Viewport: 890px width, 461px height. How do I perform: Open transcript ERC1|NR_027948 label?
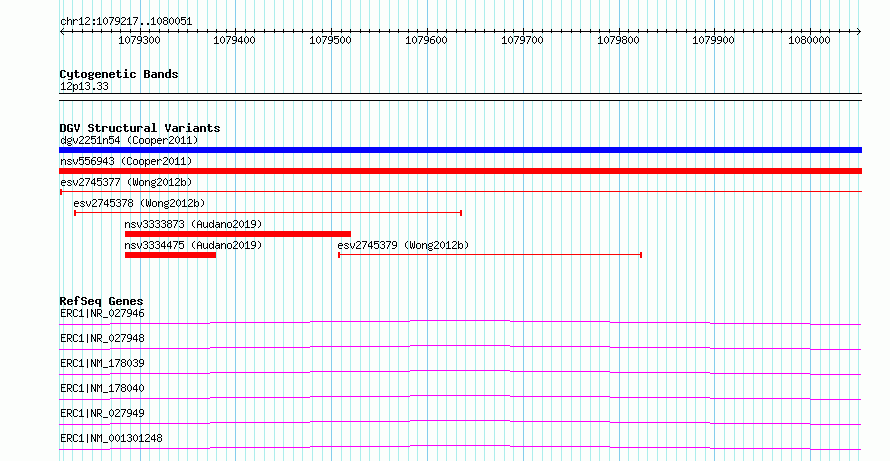tap(102, 338)
